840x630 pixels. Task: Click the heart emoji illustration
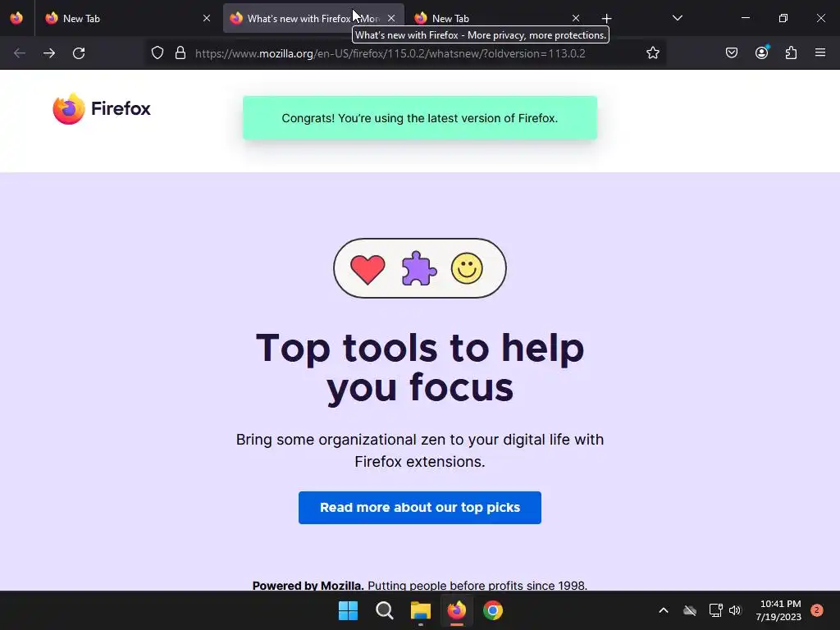coord(367,269)
